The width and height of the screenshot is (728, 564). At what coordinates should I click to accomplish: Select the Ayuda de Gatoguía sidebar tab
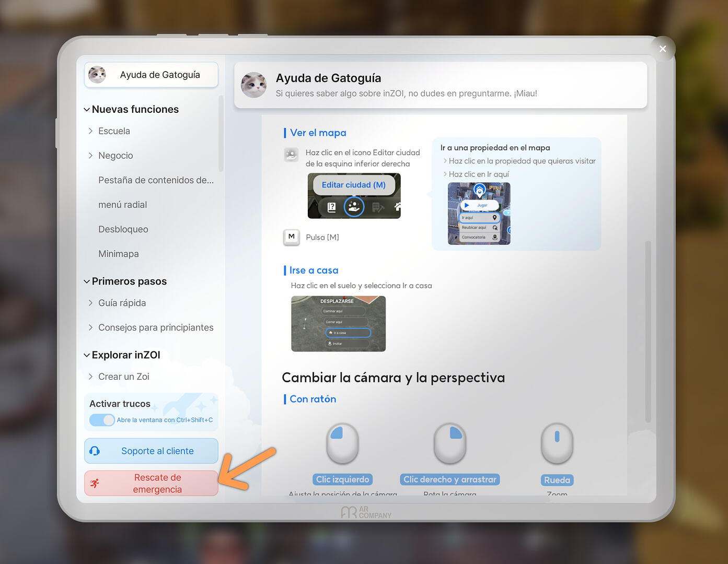[x=151, y=75]
